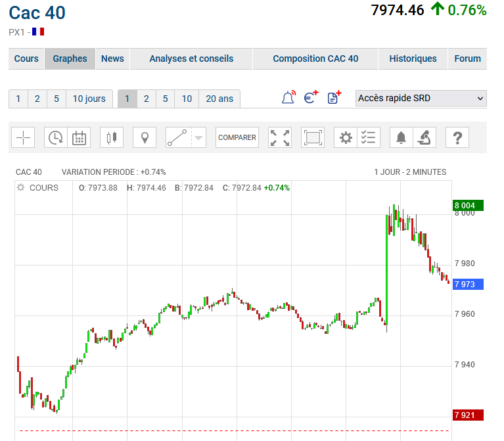504x441 pixels.
Task: Open COURS series settings gear
Action: coord(21,187)
